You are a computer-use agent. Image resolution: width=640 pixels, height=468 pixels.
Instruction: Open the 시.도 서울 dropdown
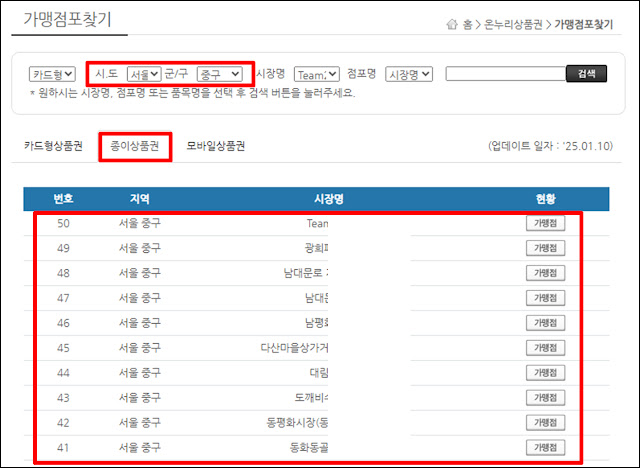click(x=144, y=74)
